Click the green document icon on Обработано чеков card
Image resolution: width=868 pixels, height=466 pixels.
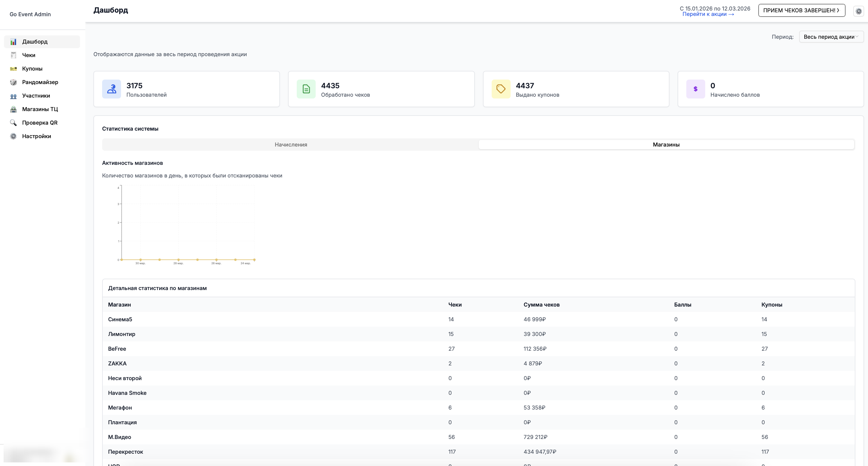tap(306, 89)
